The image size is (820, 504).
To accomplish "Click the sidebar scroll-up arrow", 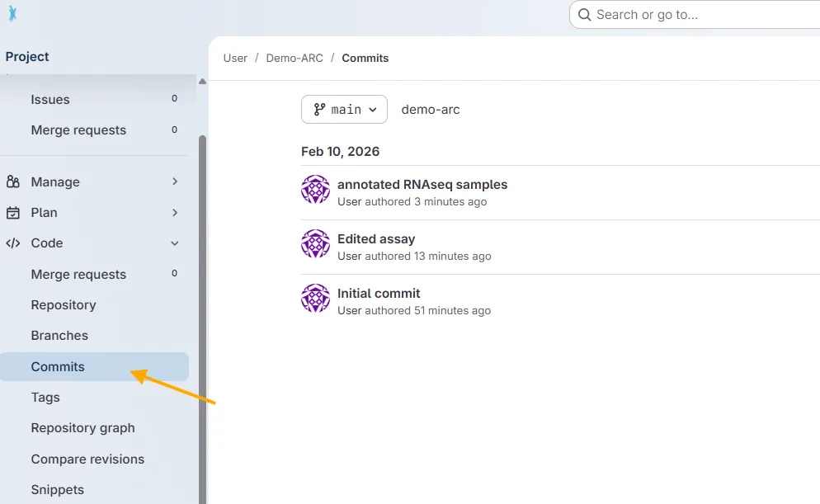I will 202,81.
